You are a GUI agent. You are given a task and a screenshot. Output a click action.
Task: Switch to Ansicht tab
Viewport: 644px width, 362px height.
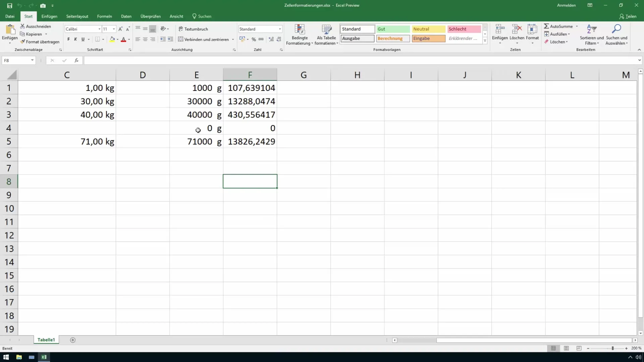[176, 16]
